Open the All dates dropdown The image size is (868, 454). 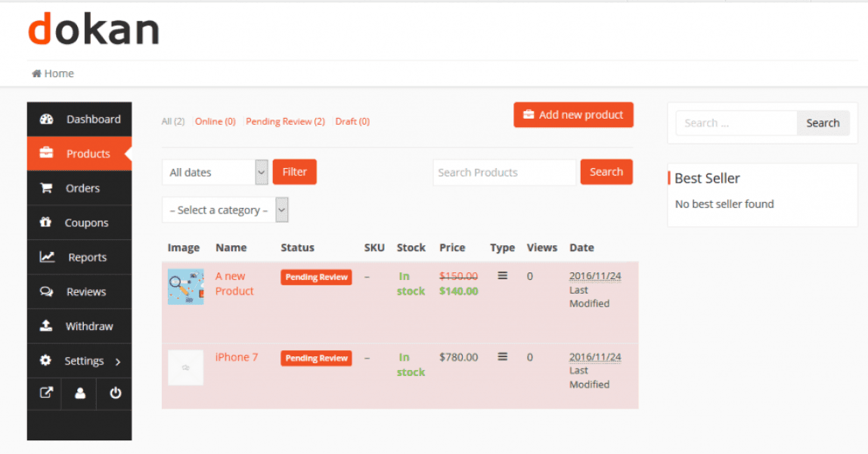[215, 173]
